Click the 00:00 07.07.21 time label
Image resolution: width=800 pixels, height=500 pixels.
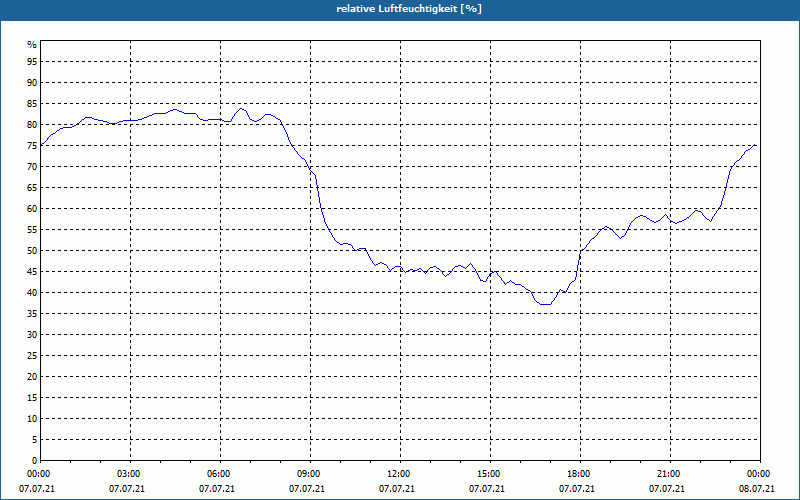[x=37, y=481]
